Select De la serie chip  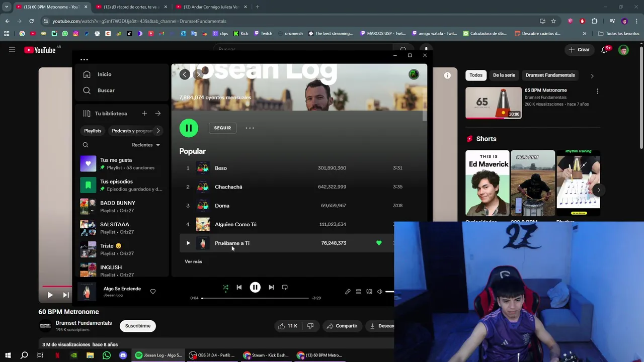[x=504, y=75]
